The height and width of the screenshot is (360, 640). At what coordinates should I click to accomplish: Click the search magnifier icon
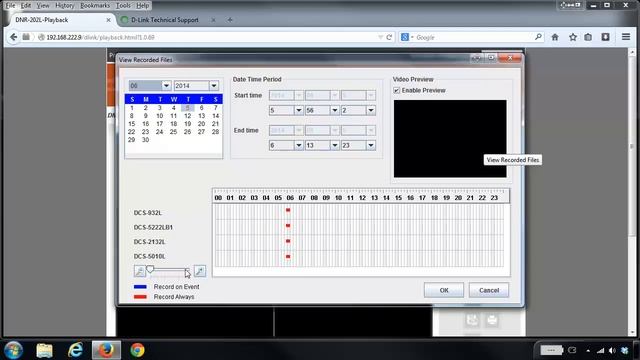(x=538, y=37)
